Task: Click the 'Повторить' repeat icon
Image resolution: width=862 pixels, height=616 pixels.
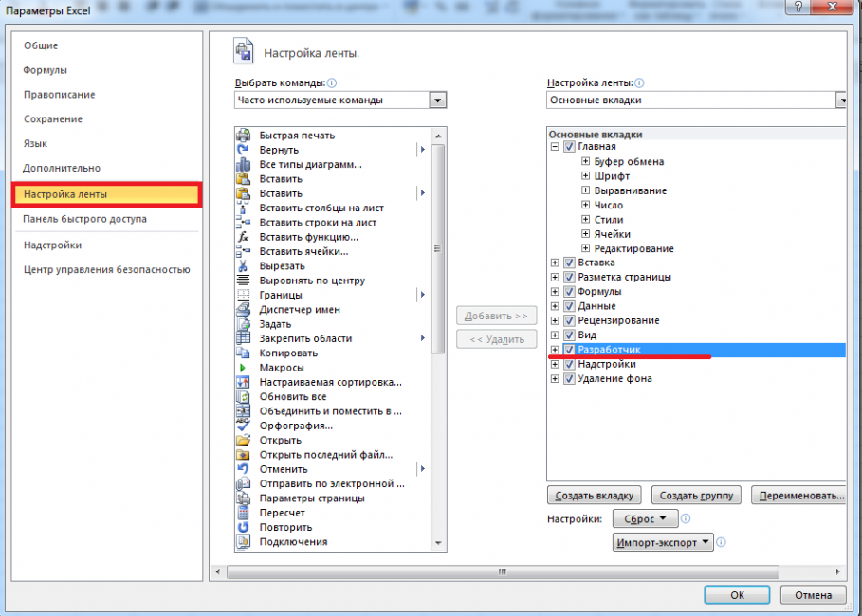Action: click(243, 527)
